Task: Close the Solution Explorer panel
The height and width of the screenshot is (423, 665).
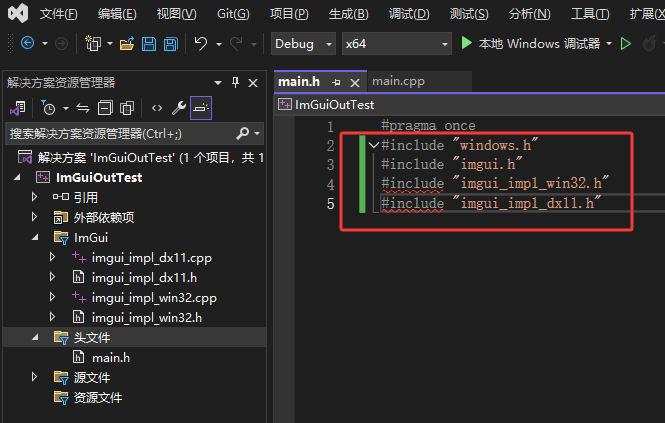Action: tap(253, 83)
